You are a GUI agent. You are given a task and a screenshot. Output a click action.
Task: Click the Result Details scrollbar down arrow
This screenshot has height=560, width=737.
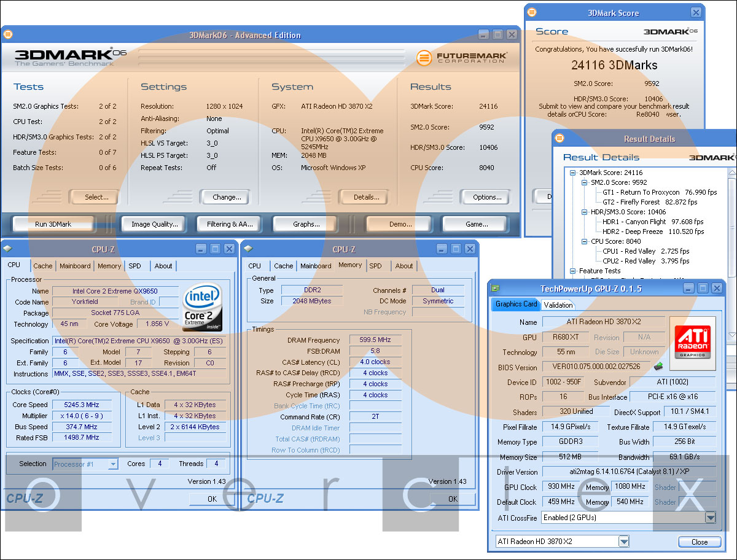point(731,335)
